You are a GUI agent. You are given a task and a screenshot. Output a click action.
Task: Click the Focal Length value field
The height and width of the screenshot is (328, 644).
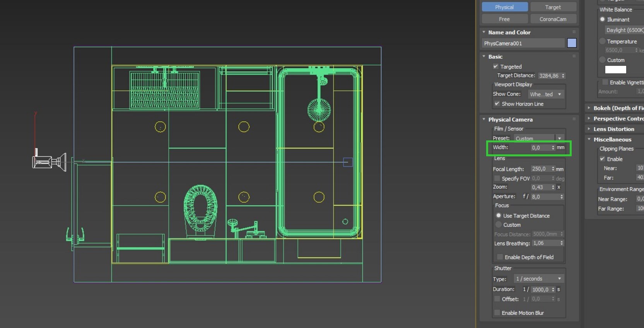[540, 169]
